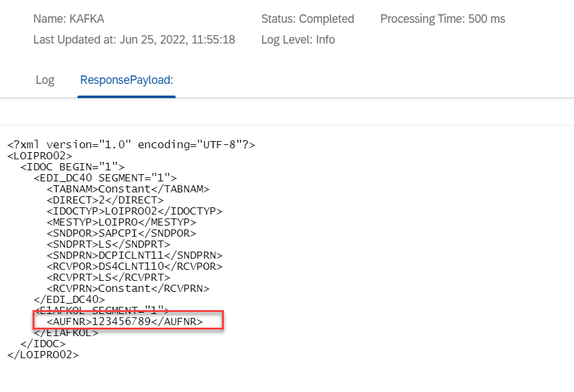
Task: Click the DIRECT element line
Action: [105, 200]
